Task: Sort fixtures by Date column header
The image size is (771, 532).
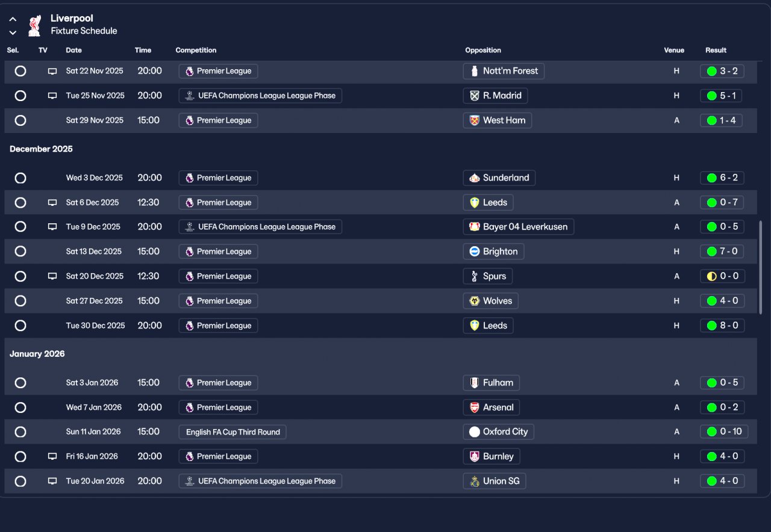Action: pos(74,51)
